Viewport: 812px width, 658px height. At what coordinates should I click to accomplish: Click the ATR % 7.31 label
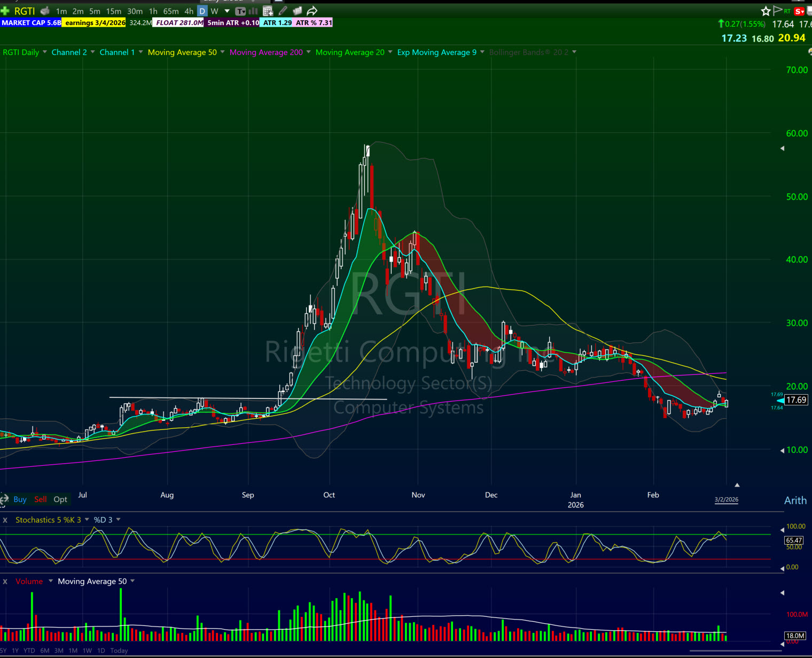point(314,23)
